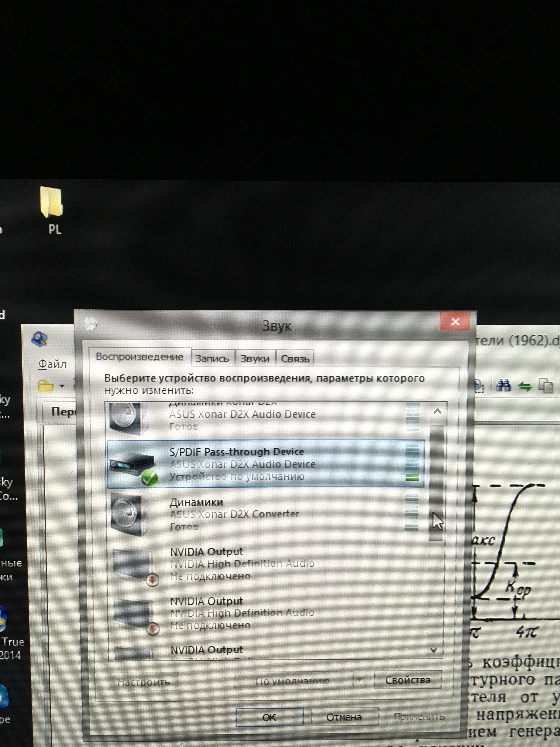This screenshot has width=560, height=747.
Task: Open the Связь tab
Action: 295,359
